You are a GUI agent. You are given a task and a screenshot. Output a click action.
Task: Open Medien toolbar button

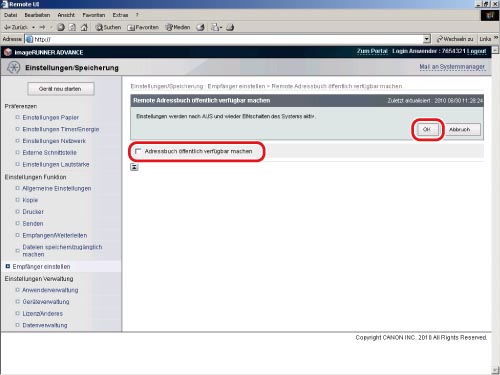pos(178,27)
